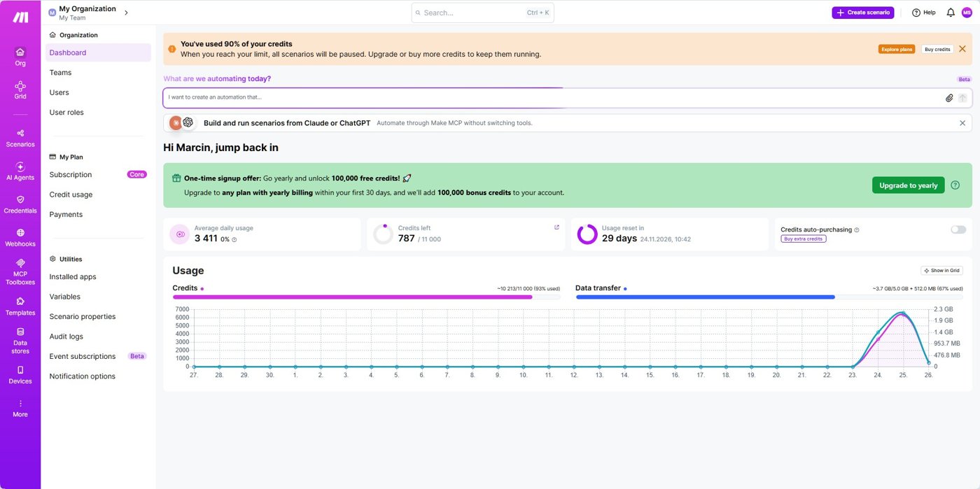Click the help icon beside Upgrade to yearly
980x489 pixels.
(x=955, y=185)
